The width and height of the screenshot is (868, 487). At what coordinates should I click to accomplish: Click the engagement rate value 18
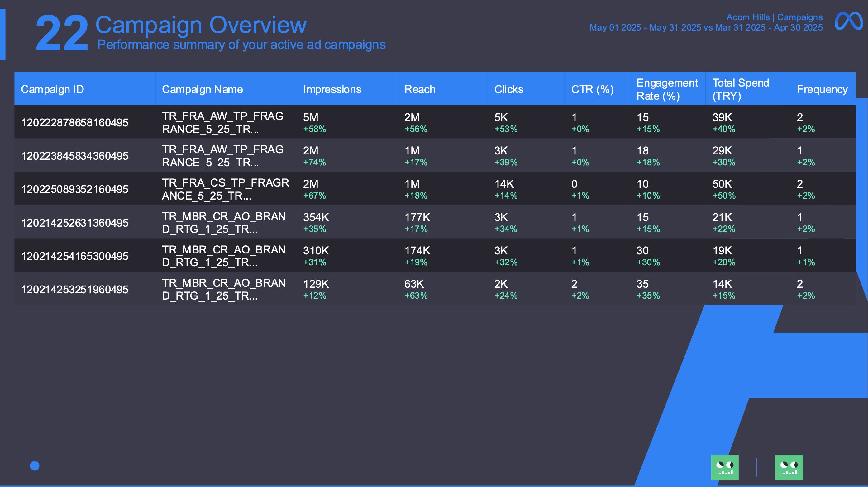(642, 150)
